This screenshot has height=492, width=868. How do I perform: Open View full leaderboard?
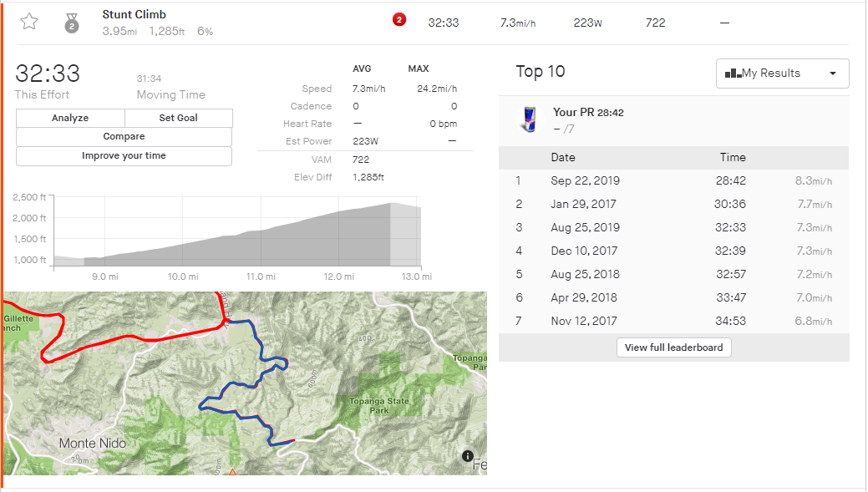pos(673,347)
